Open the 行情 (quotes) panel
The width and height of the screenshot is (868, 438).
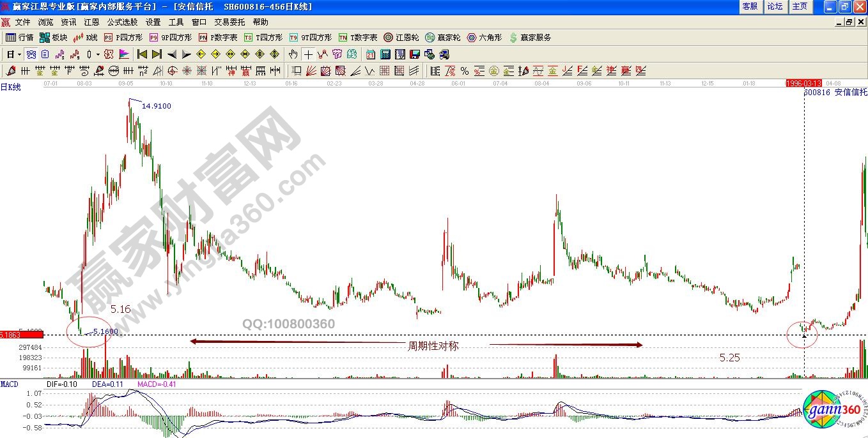pos(20,37)
